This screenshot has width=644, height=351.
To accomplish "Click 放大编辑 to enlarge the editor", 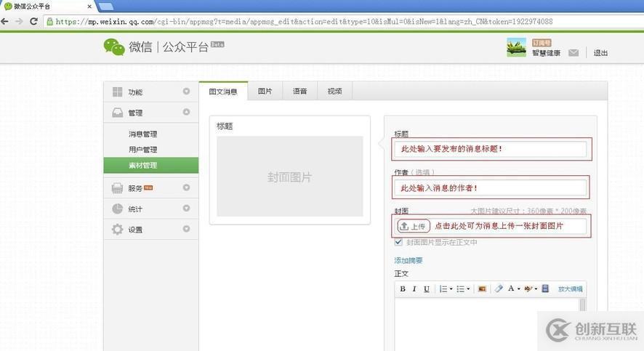I will (x=570, y=289).
